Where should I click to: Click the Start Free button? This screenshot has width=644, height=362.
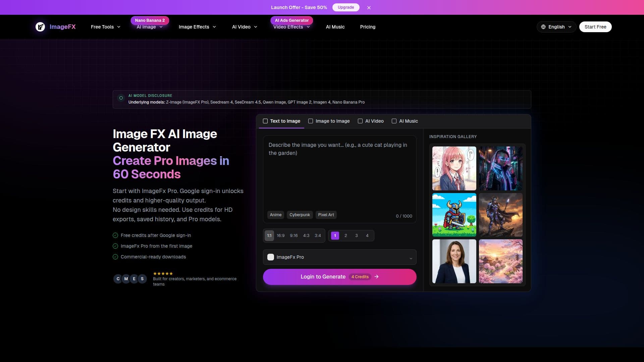point(595,27)
